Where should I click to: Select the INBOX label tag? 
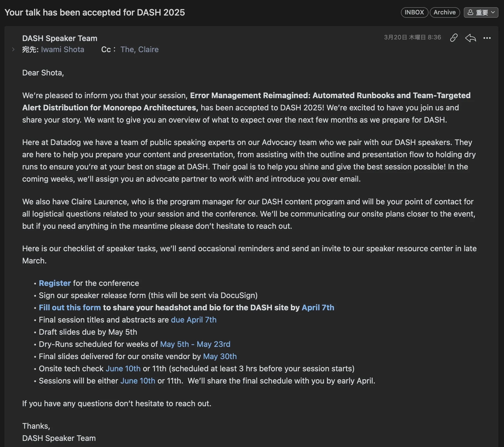414,12
